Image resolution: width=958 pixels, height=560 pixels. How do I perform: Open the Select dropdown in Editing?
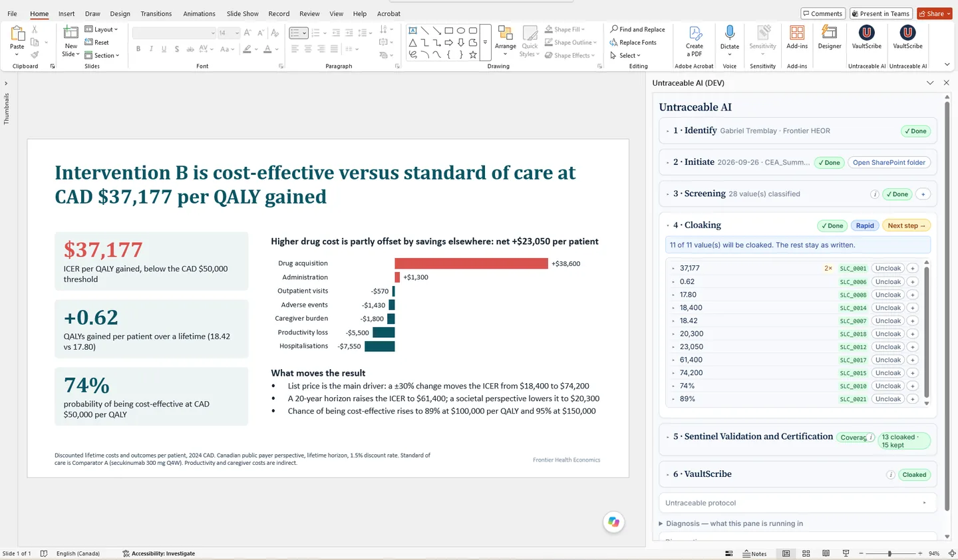point(625,55)
